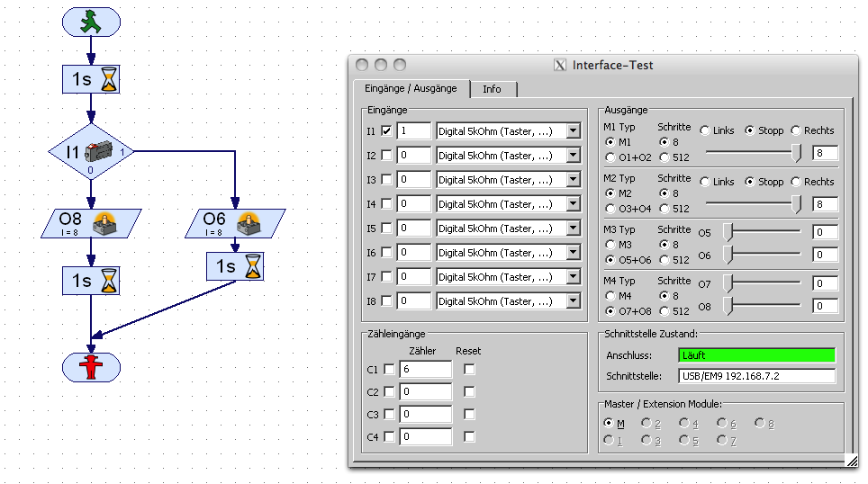This screenshot has height=484, width=868.
Task: Click the red standing man stop block
Action: pyautogui.click(x=91, y=367)
